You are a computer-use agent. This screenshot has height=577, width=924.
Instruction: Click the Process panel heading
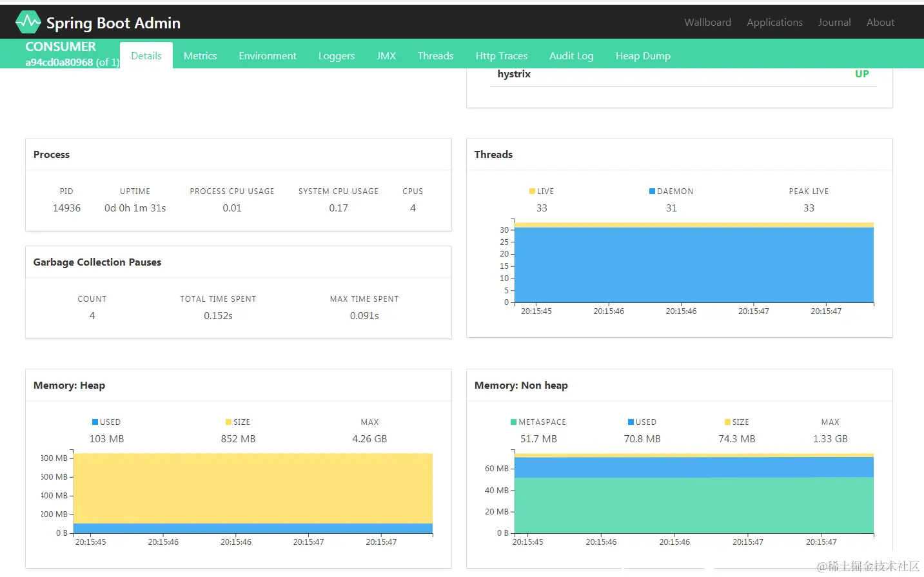tap(52, 155)
